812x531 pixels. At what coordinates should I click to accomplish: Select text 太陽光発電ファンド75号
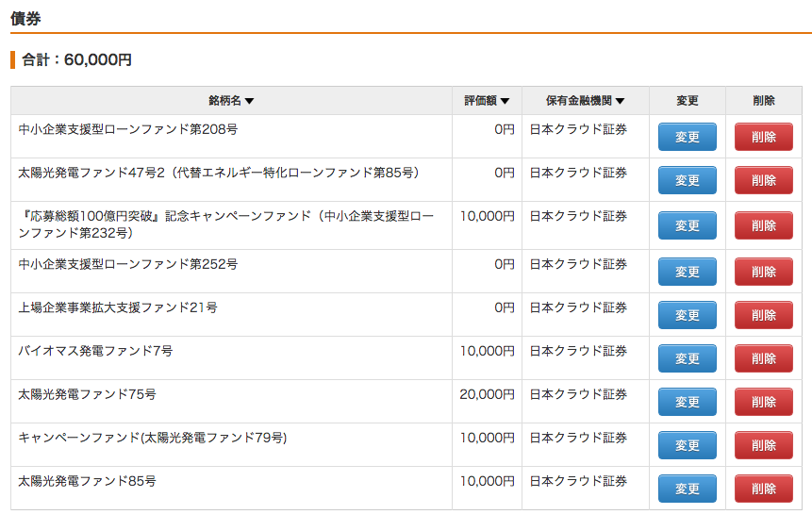87,394
